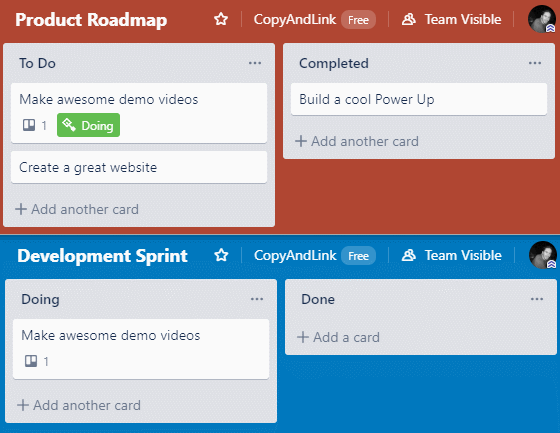Click the Free badge on Development Sprint

point(358,256)
